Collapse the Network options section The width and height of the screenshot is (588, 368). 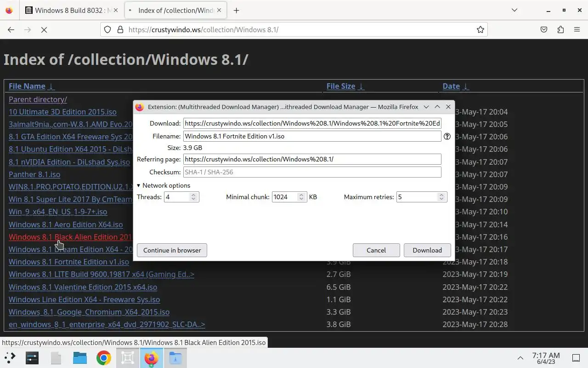[164, 185]
